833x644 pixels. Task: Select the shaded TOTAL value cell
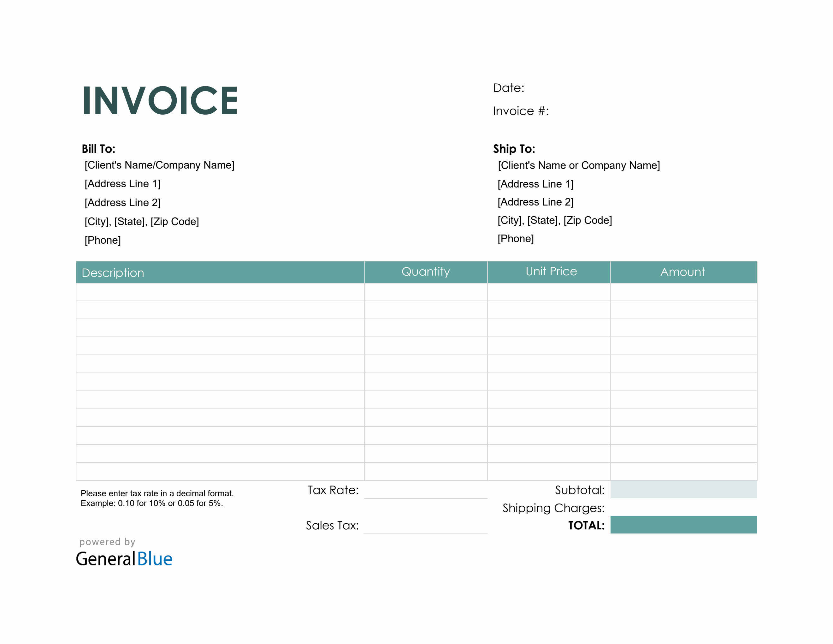683,525
